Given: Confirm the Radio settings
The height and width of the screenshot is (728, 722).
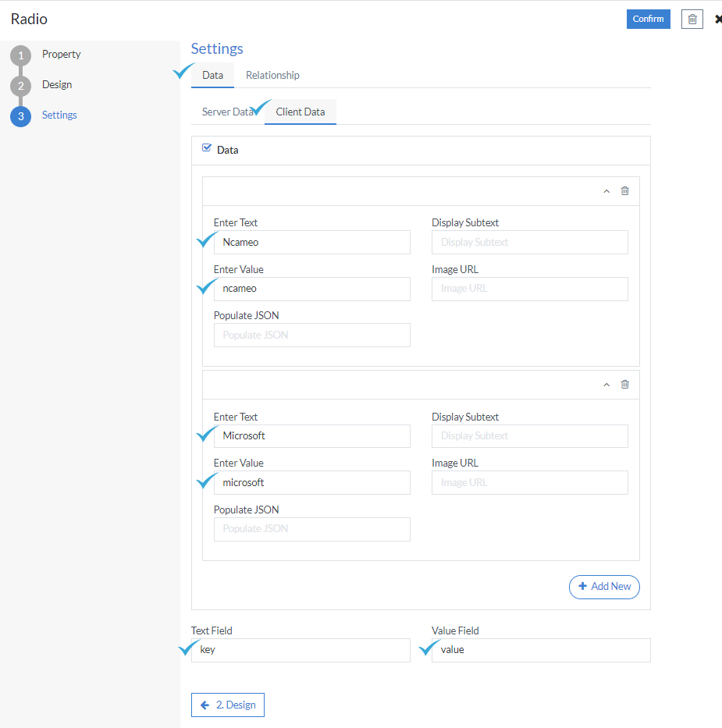Looking at the screenshot, I should pyautogui.click(x=648, y=19).
